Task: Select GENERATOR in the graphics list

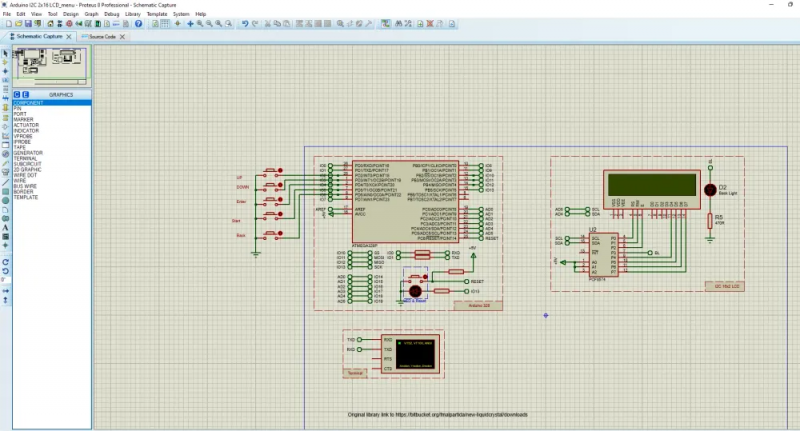Action: pos(28,153)
